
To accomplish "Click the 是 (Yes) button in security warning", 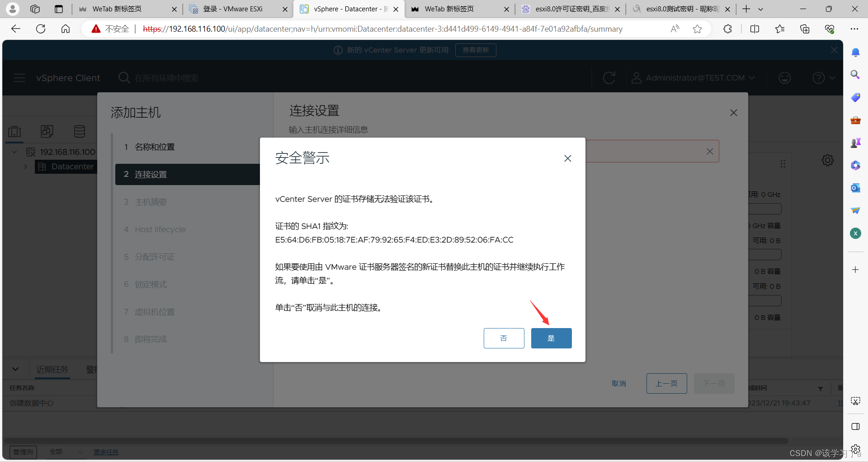I will pos(551,338).
